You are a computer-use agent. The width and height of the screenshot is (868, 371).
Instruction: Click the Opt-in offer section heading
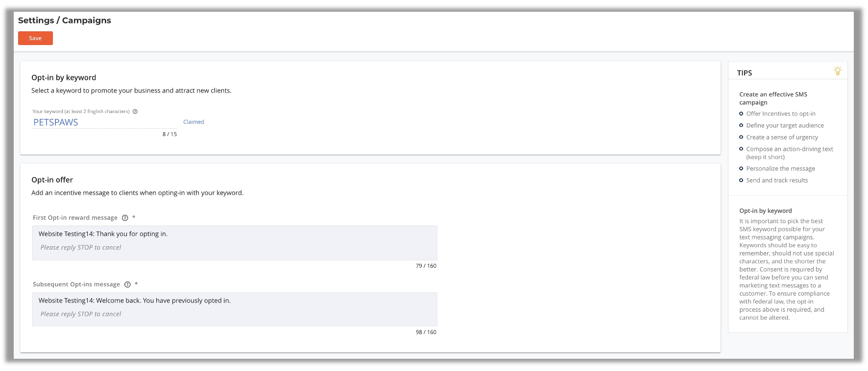pyautogui.click(x=52, y=180)
